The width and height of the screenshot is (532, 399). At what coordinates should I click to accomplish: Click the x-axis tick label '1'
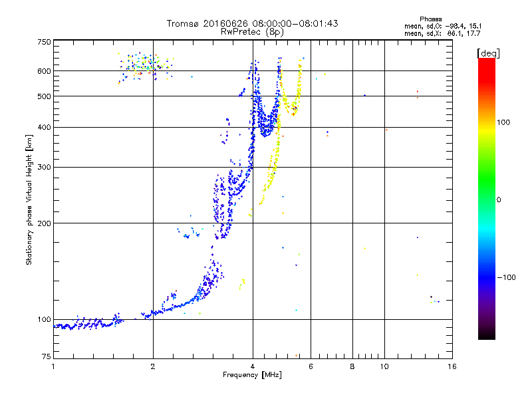pyautogui.click(x=53, y=366)
